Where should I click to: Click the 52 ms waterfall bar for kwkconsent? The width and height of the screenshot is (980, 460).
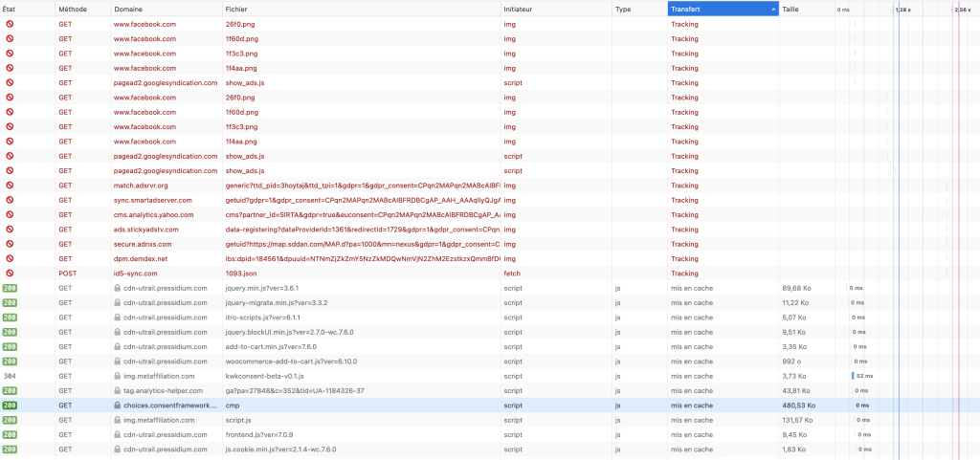[x=852, y=376]
